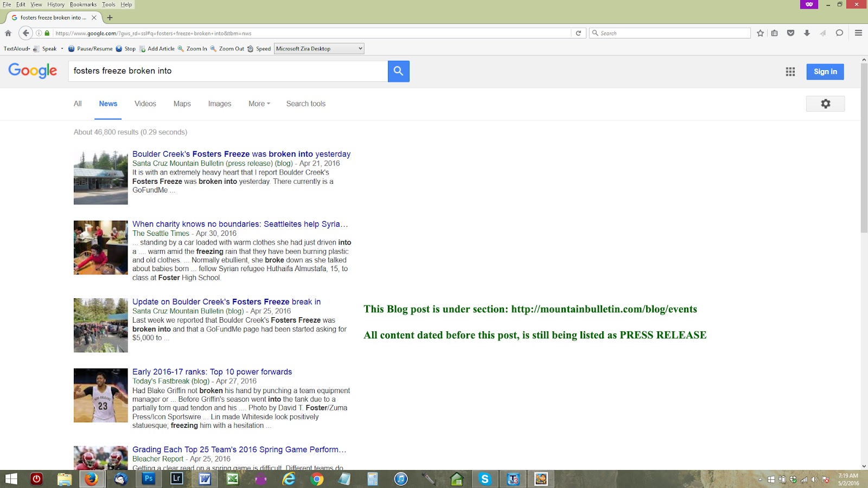The height and width of the screenshot is (488, 868).
Task: Open the Windows Start button
Action: point(11,479)
